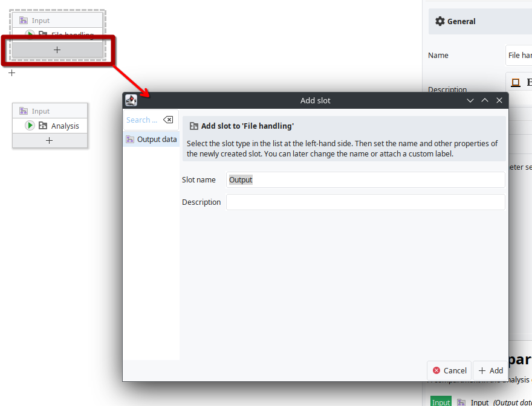This screenshot has width=532, height=406.
Task: Add a slot to the Analysis node
Action: pyautogui.click(x=50, y=140)
